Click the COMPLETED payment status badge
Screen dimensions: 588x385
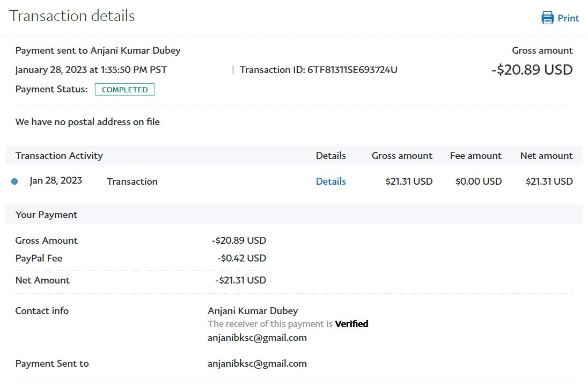124,90
